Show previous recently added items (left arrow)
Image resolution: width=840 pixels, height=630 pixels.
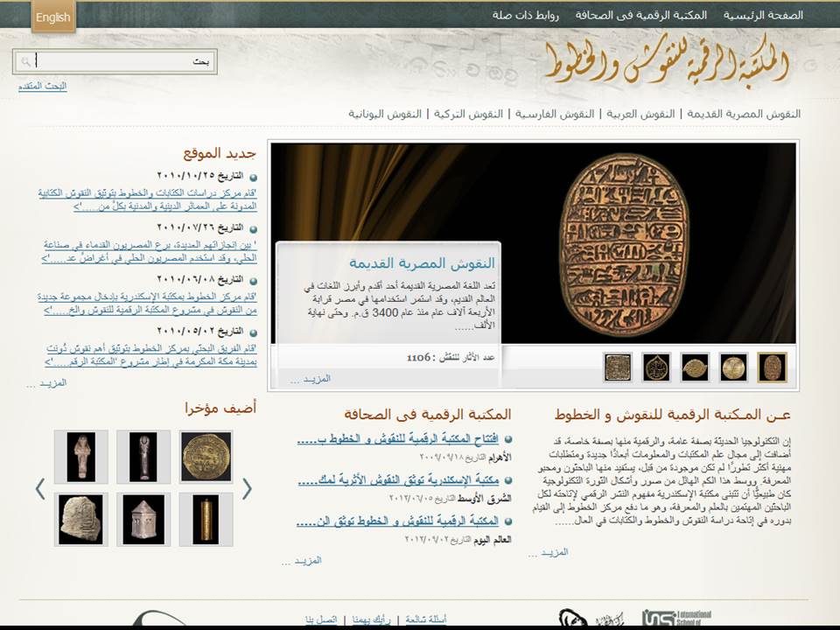39,488
